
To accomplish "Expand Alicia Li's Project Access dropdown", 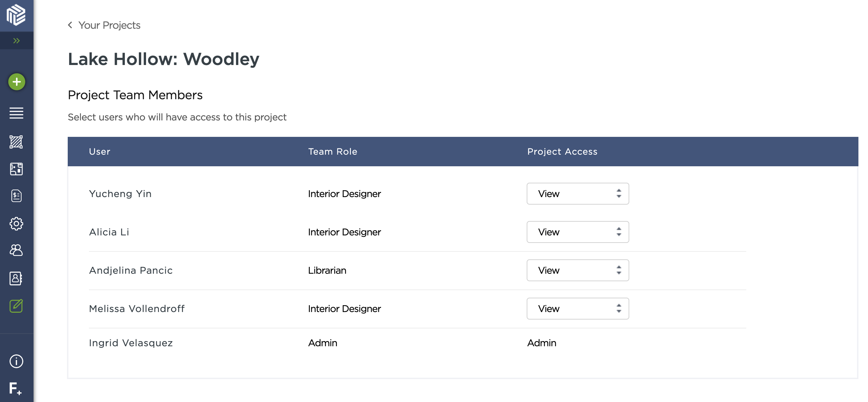I will tap(578, 232).
